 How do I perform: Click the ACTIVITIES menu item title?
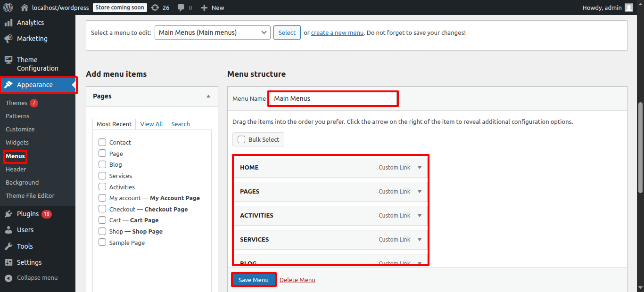pyautogui.click(x=256, y=216)
